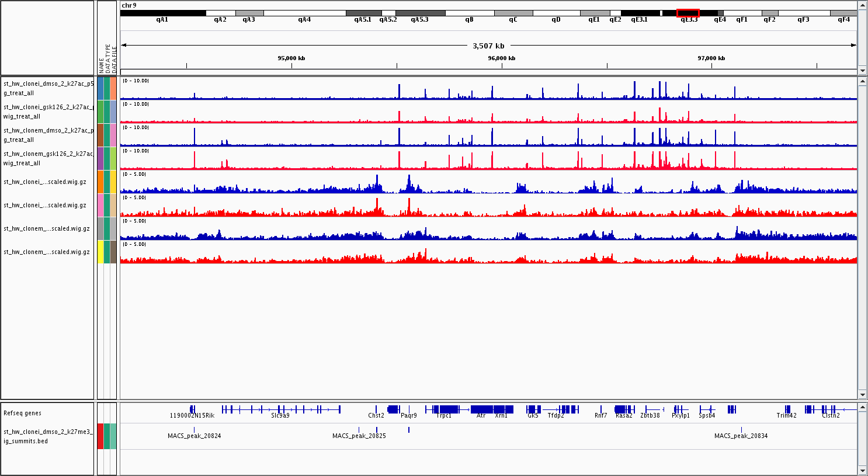Click scroll-down arrow of the data tracks panel
The height and width of the screenshot is (476, 868).
pos(862,394)
